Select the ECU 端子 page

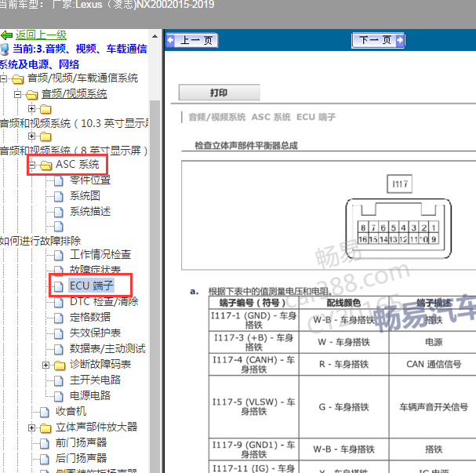(x=91, y=286)
